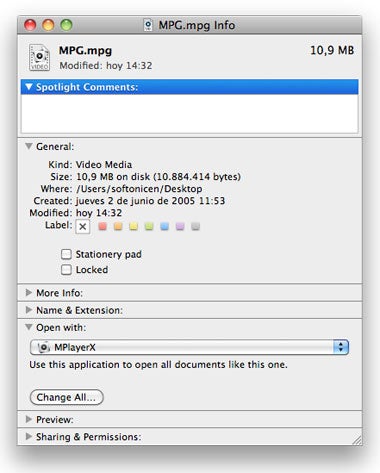The height and width of the screenshot is (473, 380).
Task: Toggle the Locked checkbox
Action: (66, 269)
